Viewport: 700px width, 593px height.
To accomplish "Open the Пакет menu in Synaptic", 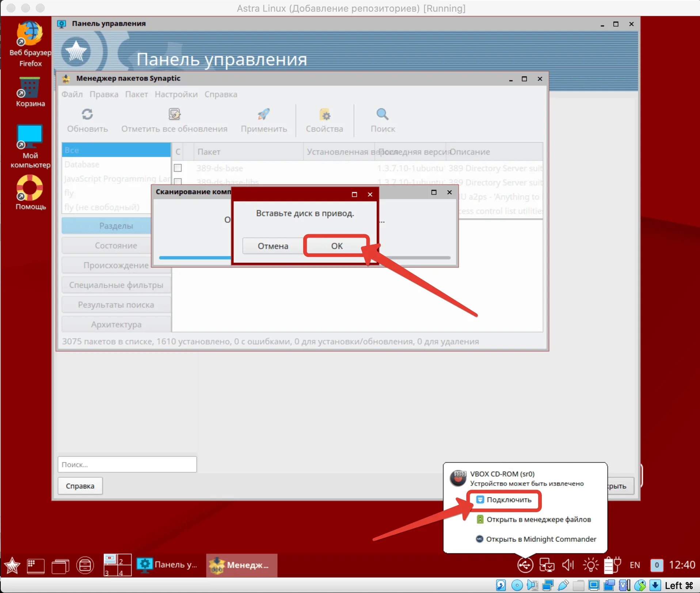I will coord(137,94).
